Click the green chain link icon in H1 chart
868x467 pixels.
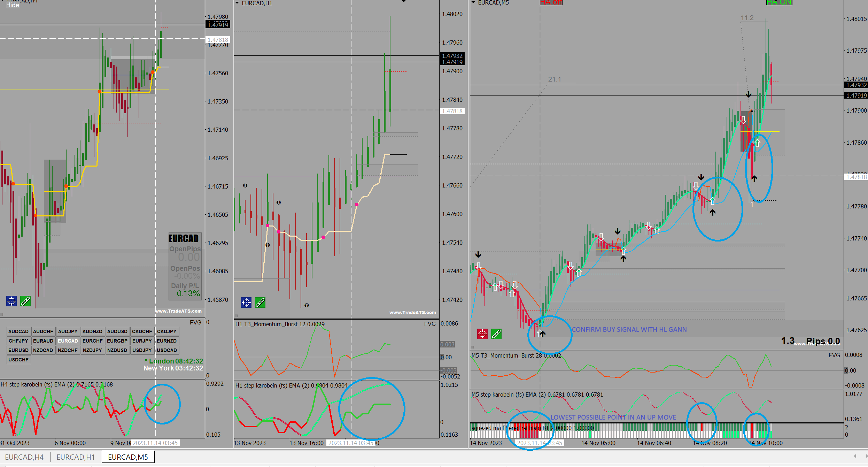260,302
